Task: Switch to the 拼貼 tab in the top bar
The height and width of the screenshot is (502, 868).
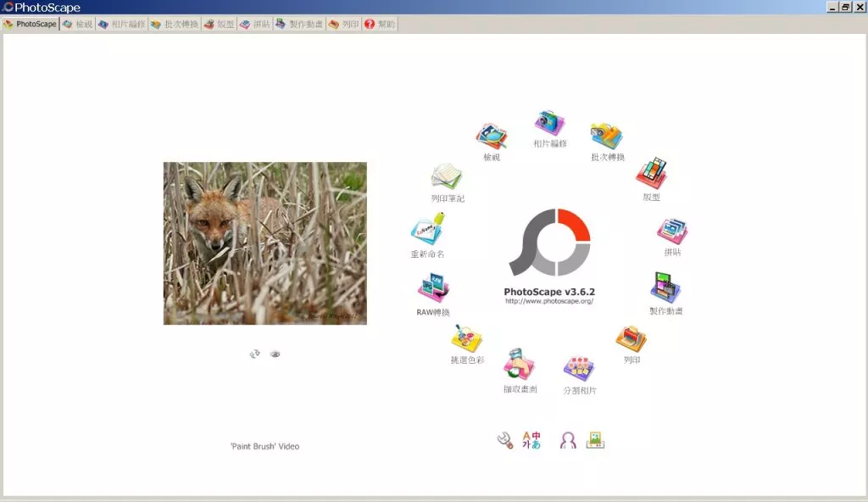Action: (255, 25)
